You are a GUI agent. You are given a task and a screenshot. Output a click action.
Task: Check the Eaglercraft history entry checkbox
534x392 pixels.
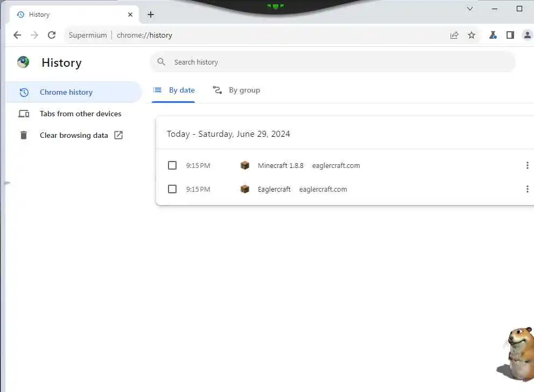pyautogui.click(x=172, y=189)
